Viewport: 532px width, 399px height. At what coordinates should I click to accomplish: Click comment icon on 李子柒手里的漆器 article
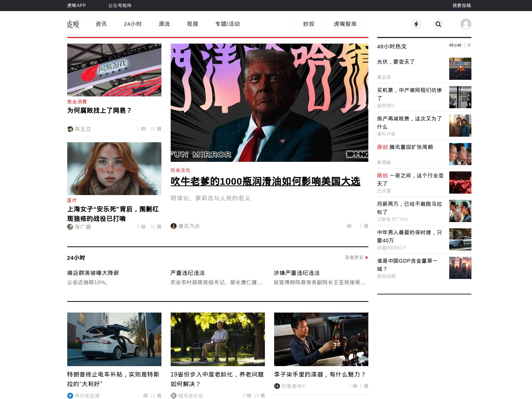coord(355,386)
